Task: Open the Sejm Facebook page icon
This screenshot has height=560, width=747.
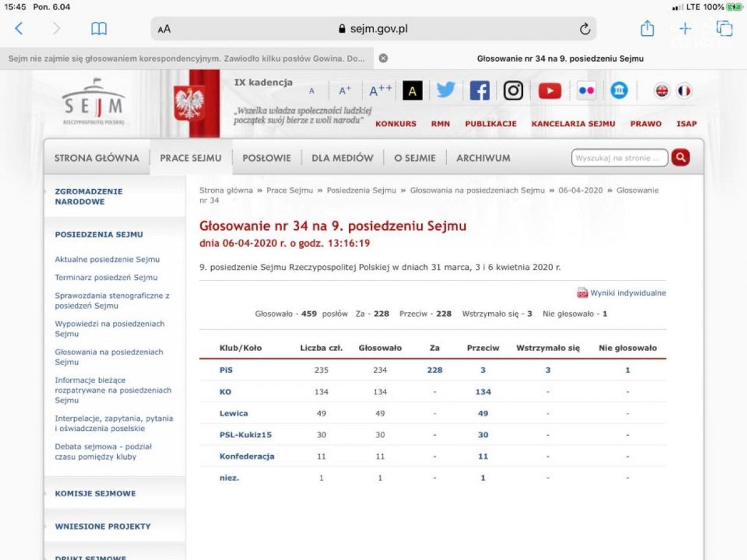Action: (x=479, y=91)
